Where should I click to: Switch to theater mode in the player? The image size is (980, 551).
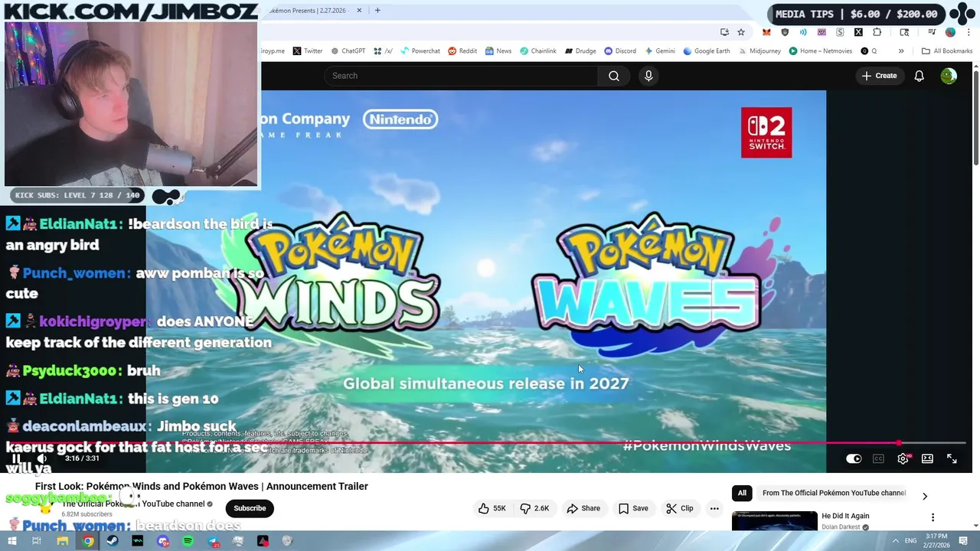pyautogui.click(x=927, y=458)
